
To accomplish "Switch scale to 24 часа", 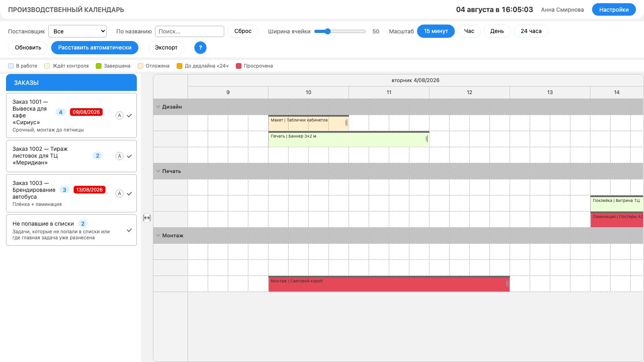I will pyautogui.click(x=531, y=31).
